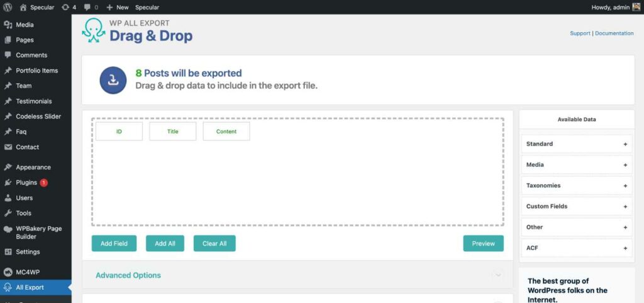Click the blue export download circle icon

coord(113,80)
